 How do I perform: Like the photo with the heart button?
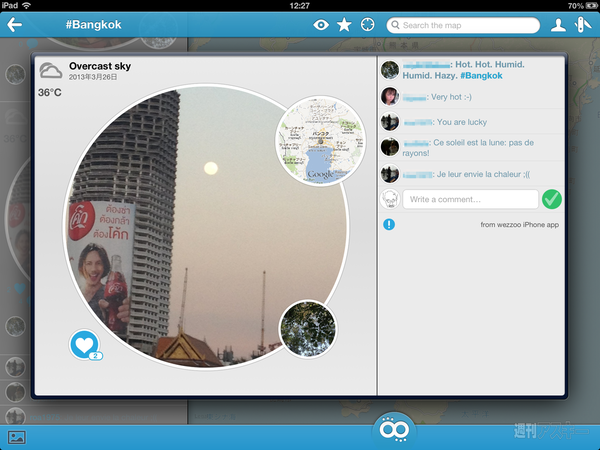coord(84,344)
